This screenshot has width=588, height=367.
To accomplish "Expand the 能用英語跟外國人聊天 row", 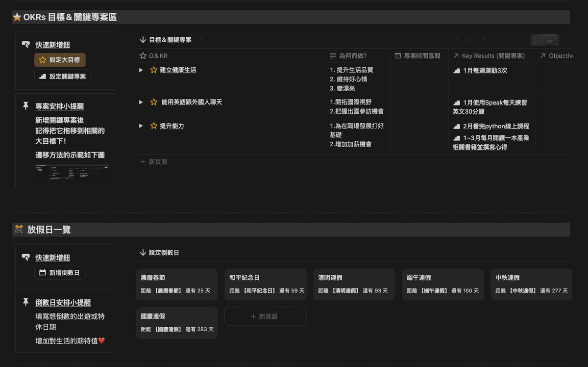I will [141, 102].
